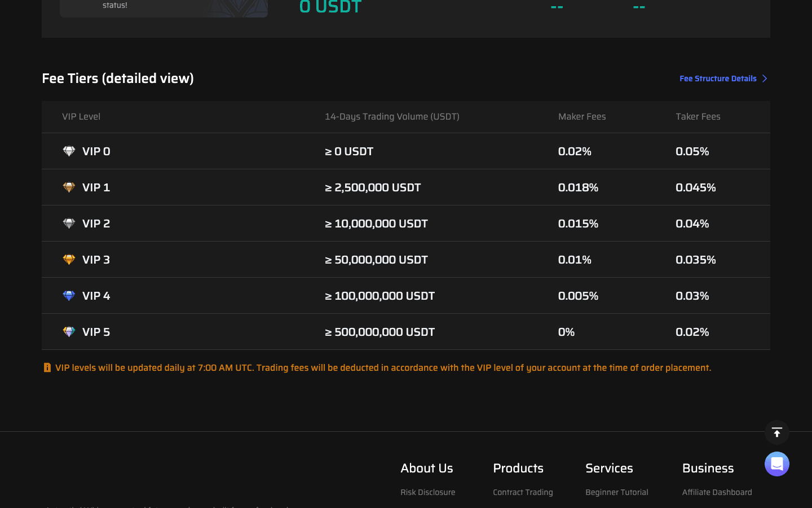Click the VIP 3 gold diamond icon
812x508 pixels.
click(69, 260)
